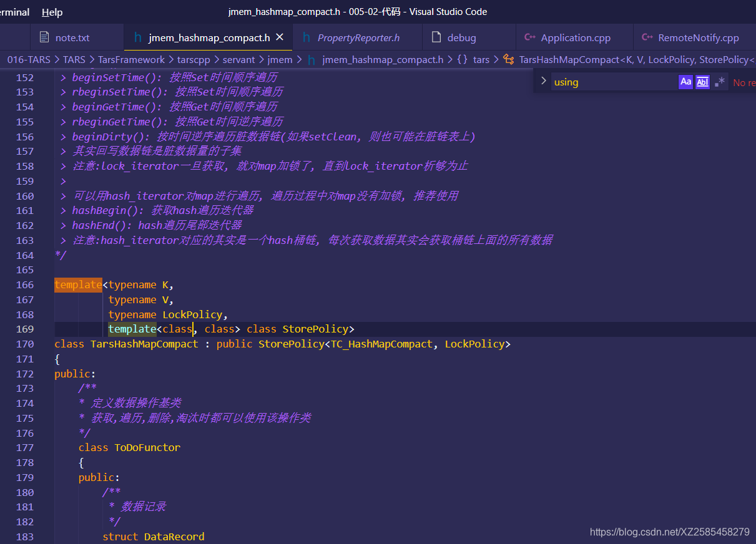Click 'typename V,' on line 167

141,299
